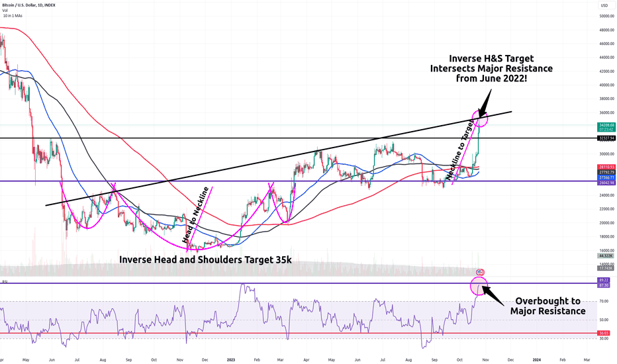617x364 pixels.
Task: Select the 'Head to Neckline' rotated label
Action: coord(195,215)
